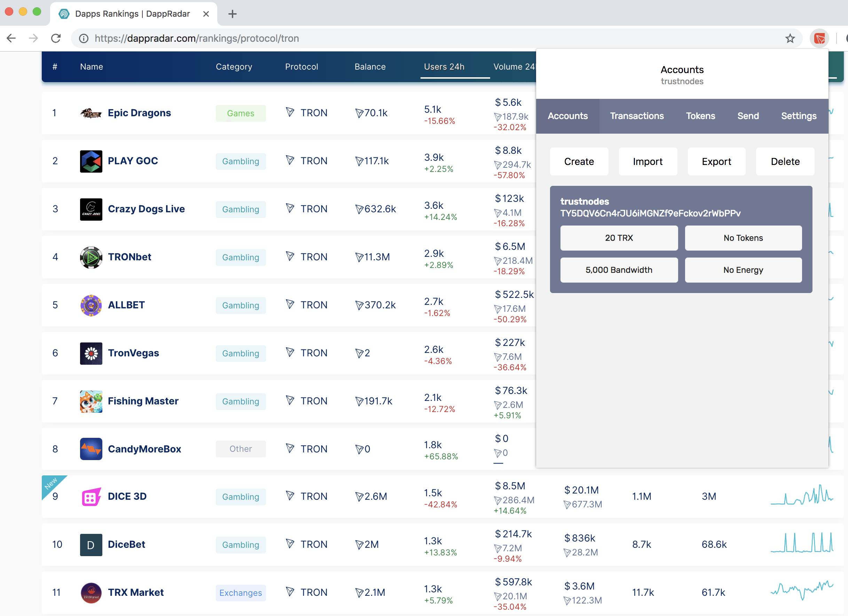Open the DICE 3D pink dice icon
The image size is (848, 616).
pyautogui.click(x=91, y=497)
